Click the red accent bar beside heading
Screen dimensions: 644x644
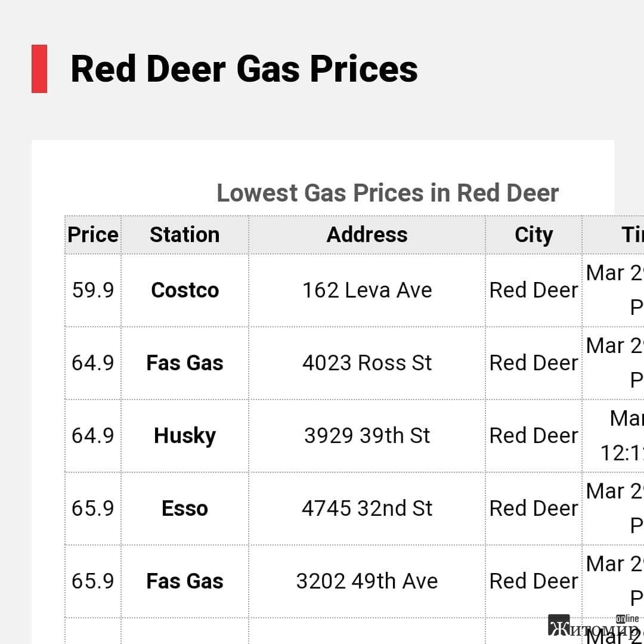point(39,69)
